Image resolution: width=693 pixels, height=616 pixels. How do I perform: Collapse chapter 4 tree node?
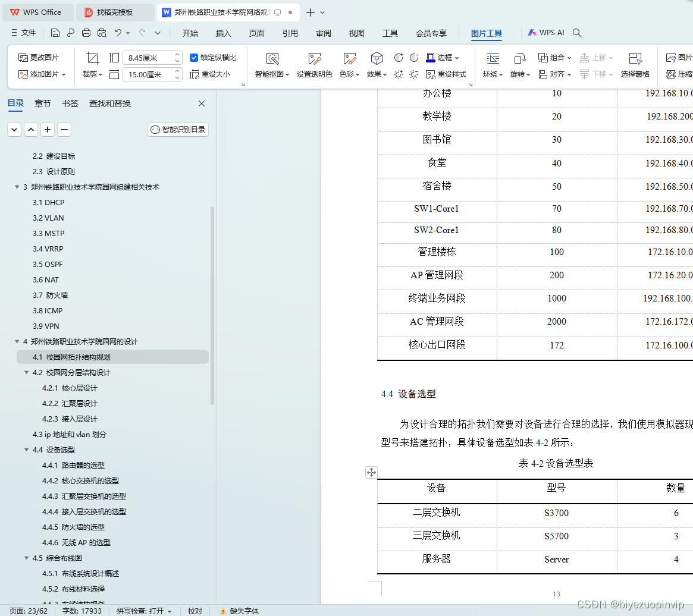(x=17, y=341)
